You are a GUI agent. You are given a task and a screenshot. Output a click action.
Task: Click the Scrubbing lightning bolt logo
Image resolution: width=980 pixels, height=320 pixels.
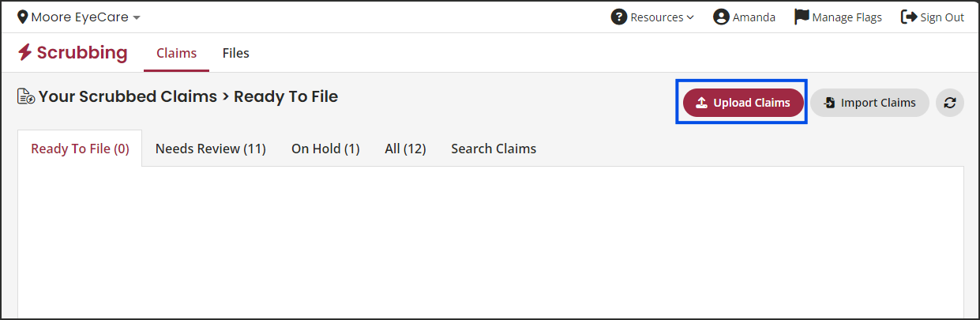click(x=25, y=53)
